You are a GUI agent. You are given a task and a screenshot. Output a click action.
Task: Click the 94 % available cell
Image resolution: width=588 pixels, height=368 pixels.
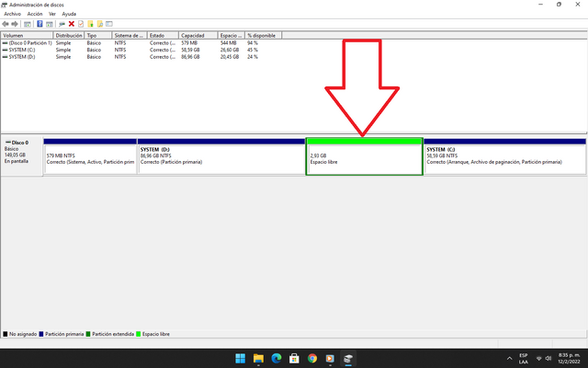(253, 43)
